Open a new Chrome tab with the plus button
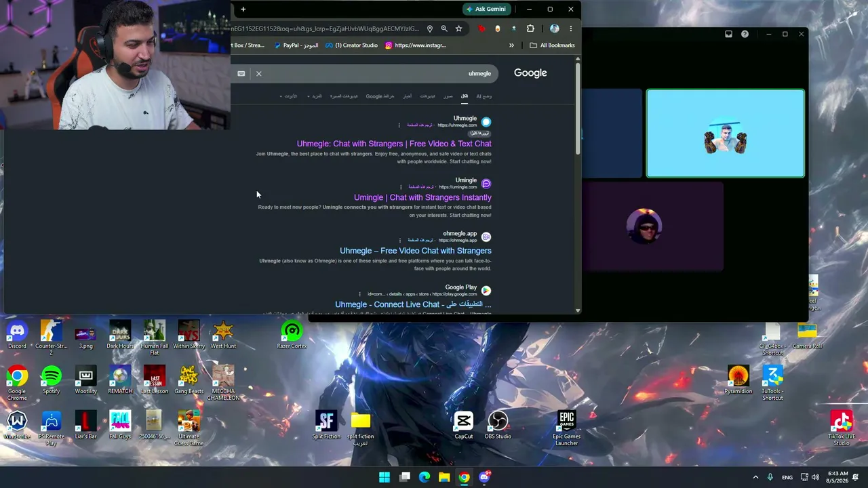This screenshot has width=868, height=488. (243, 9)
